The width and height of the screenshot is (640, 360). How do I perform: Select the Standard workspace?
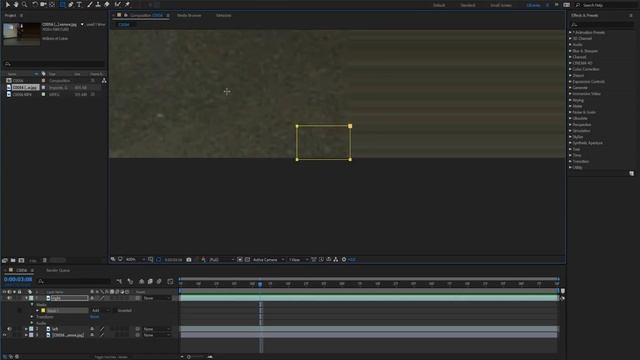pos(468,5)
